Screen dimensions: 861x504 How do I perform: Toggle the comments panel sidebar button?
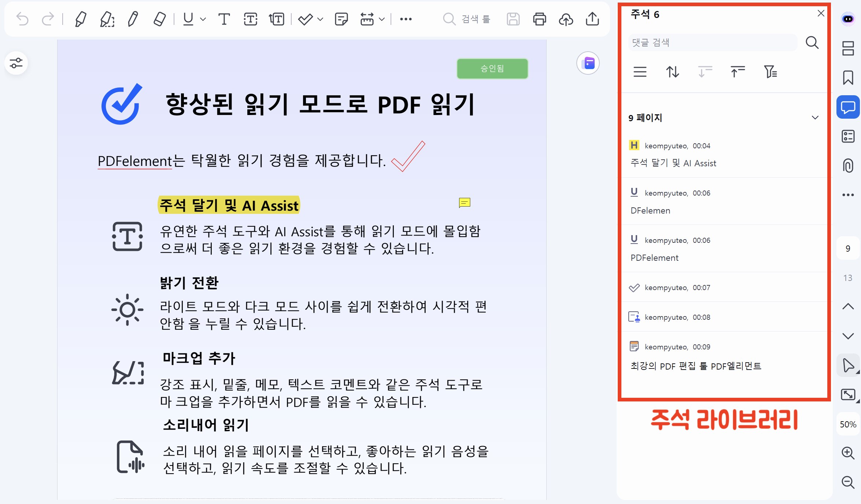(848, 107)
